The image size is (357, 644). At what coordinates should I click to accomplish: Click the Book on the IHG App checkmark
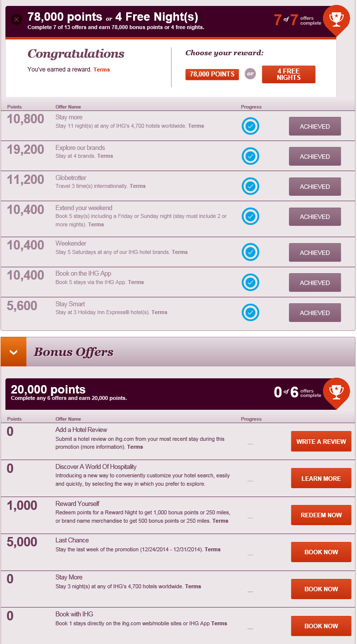[250, 283]
